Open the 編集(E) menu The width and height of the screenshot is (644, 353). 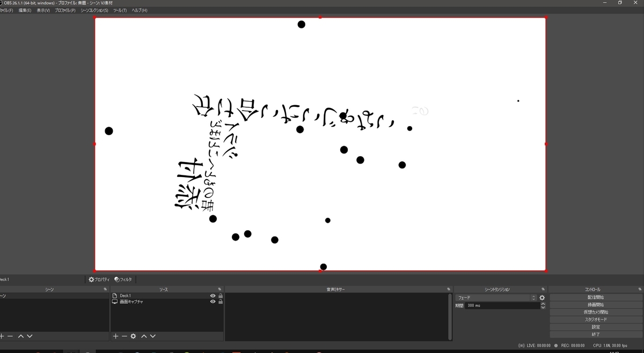tap(25, 10)
